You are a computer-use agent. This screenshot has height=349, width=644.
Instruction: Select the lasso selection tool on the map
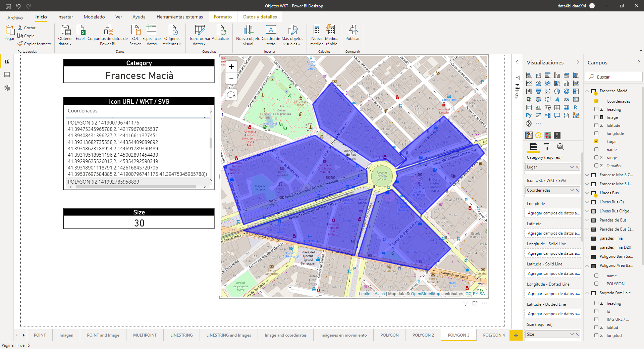231,95
